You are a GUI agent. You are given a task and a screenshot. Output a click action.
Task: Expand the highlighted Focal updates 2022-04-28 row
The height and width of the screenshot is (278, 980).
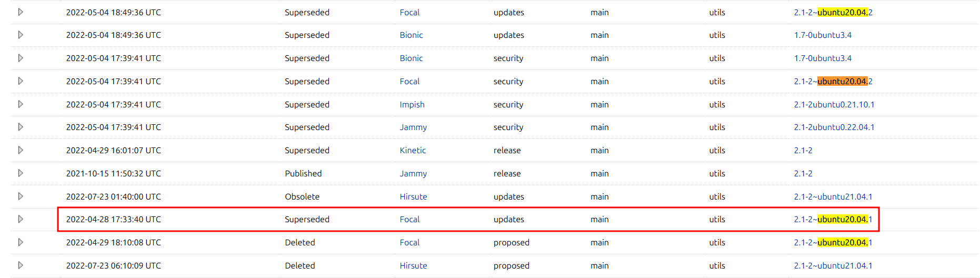21,219
